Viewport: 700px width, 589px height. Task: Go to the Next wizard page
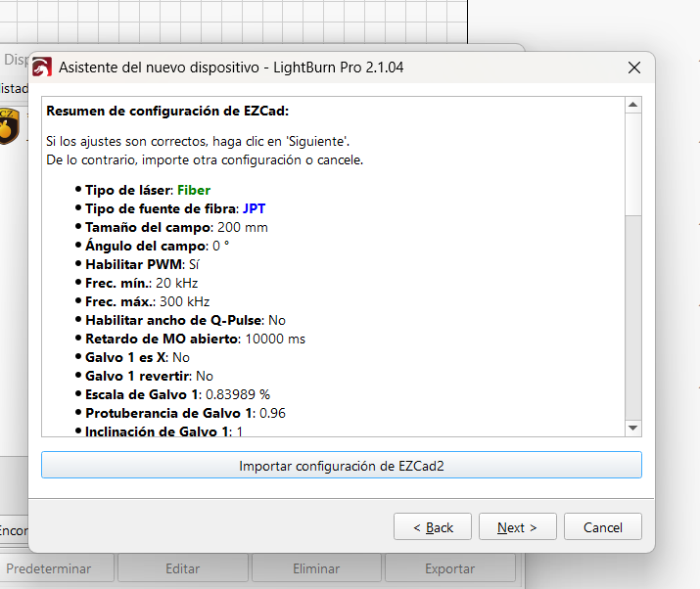(x=517, y=527)
